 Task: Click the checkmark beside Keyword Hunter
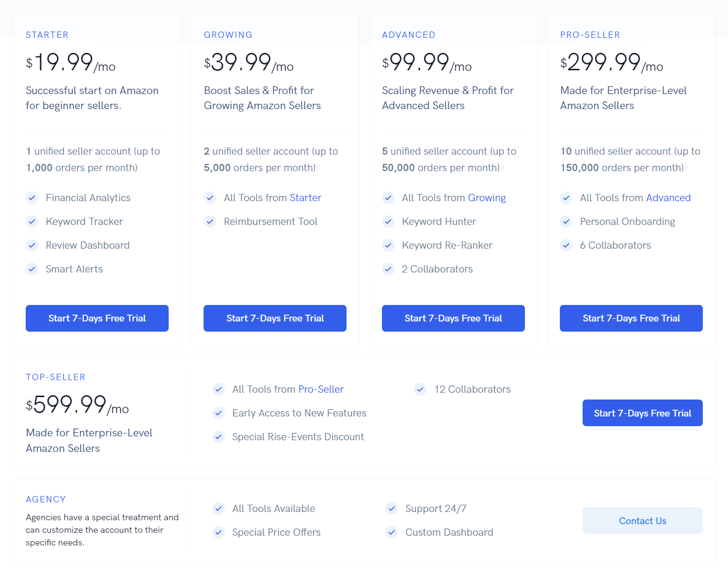click(388, 222)
